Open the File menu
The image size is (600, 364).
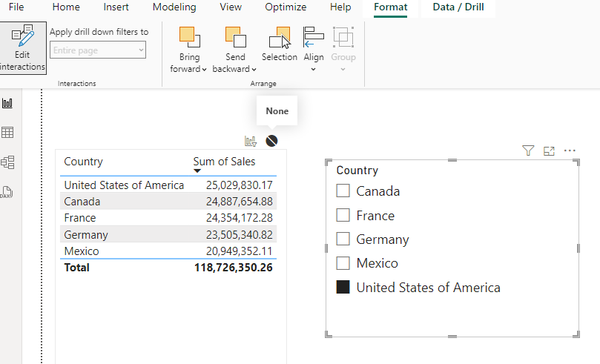click(16, 7)
